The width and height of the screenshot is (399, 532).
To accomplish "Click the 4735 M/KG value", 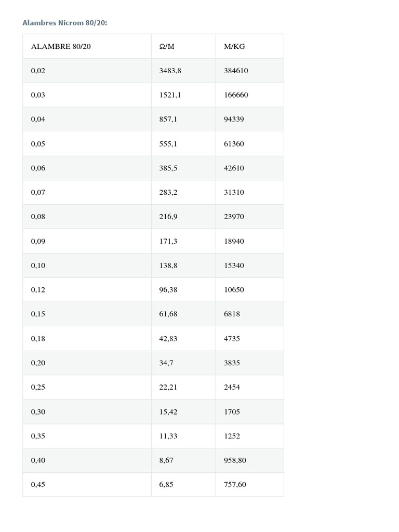I will click(232, 339).
